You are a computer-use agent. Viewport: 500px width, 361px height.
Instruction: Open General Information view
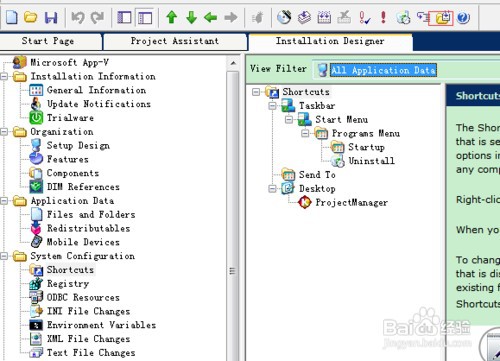tap(96, 90)
